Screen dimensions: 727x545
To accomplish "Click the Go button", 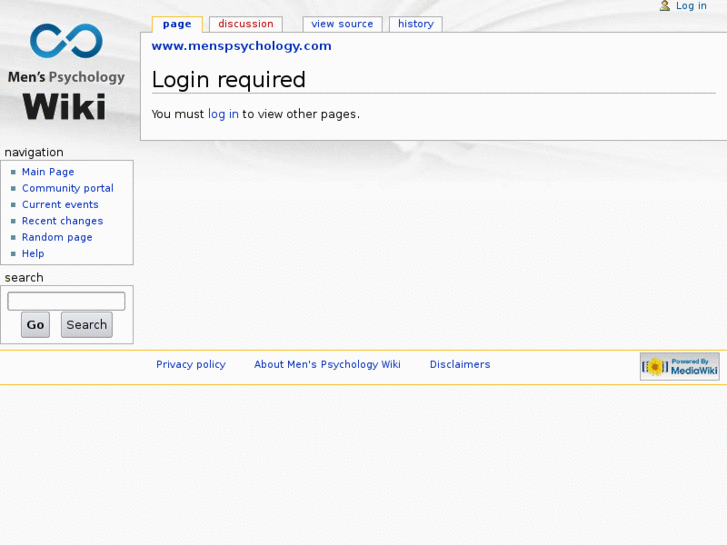I will pos(35,325).
